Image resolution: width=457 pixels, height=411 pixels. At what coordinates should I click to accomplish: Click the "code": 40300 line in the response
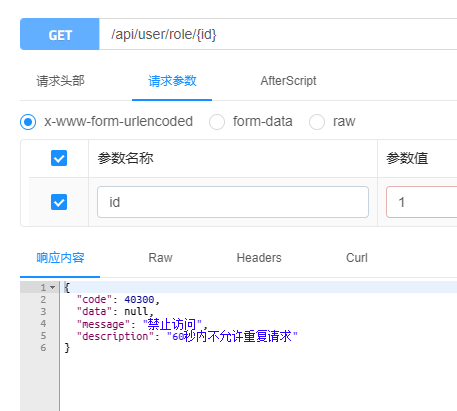(x=118, y=299)
